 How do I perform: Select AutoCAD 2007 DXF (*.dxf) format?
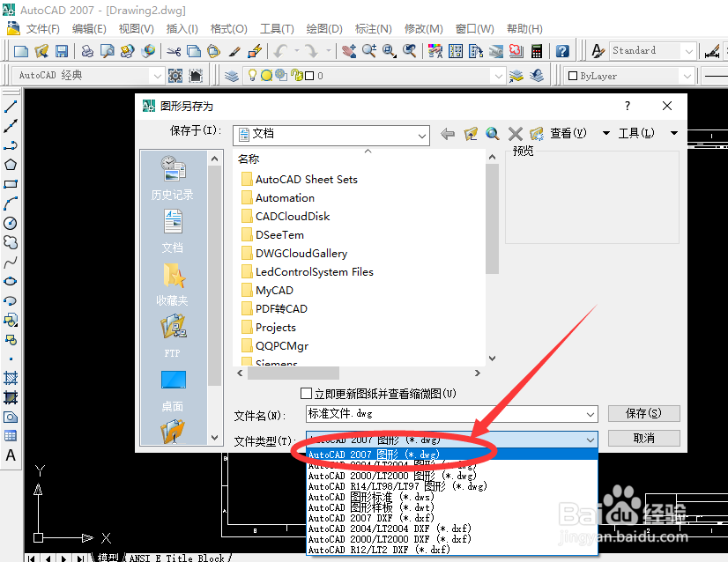[x=371, y=518]
